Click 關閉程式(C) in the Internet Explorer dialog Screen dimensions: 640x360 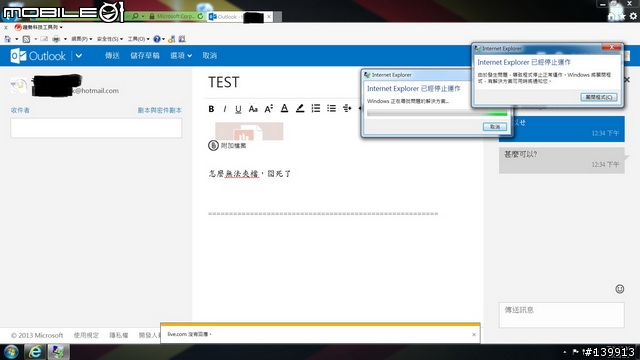[599, 97]
